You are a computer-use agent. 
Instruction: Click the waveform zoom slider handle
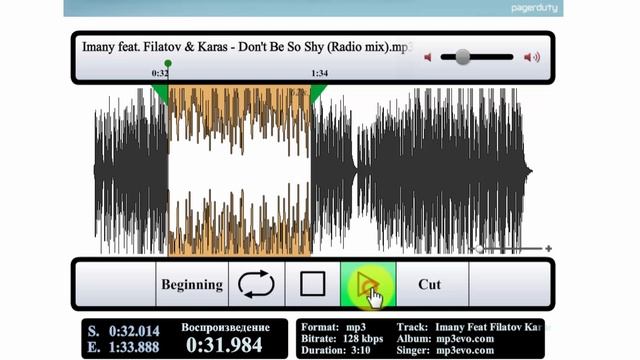click(480, 248)
